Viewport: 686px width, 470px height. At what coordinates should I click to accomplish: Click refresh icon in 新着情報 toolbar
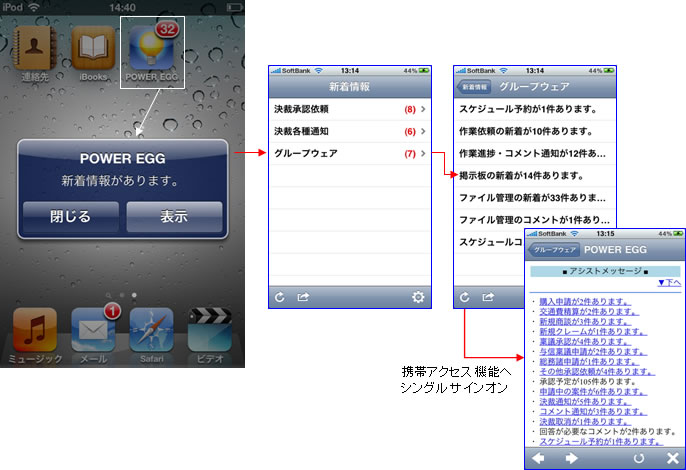(280, 297)
